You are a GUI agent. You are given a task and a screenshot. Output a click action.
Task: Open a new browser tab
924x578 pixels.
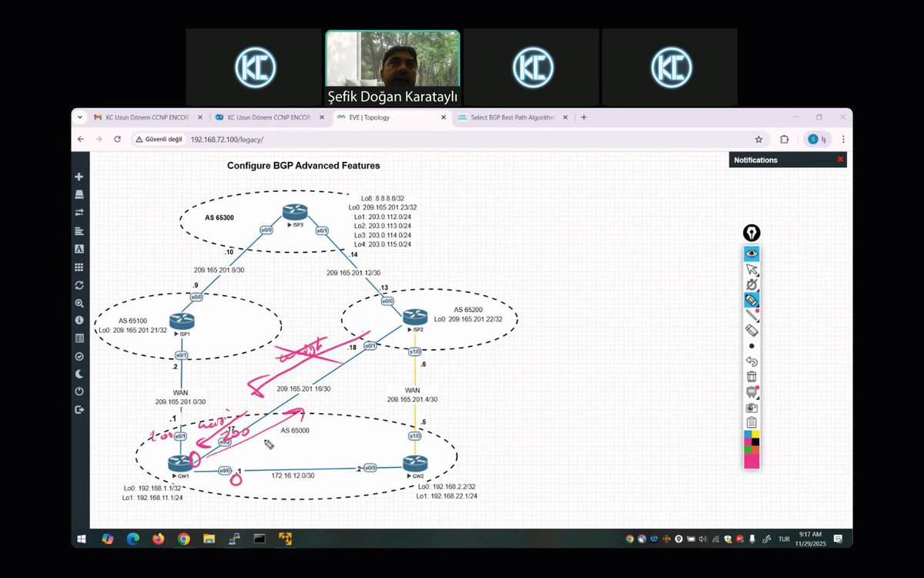pos(584,117)
